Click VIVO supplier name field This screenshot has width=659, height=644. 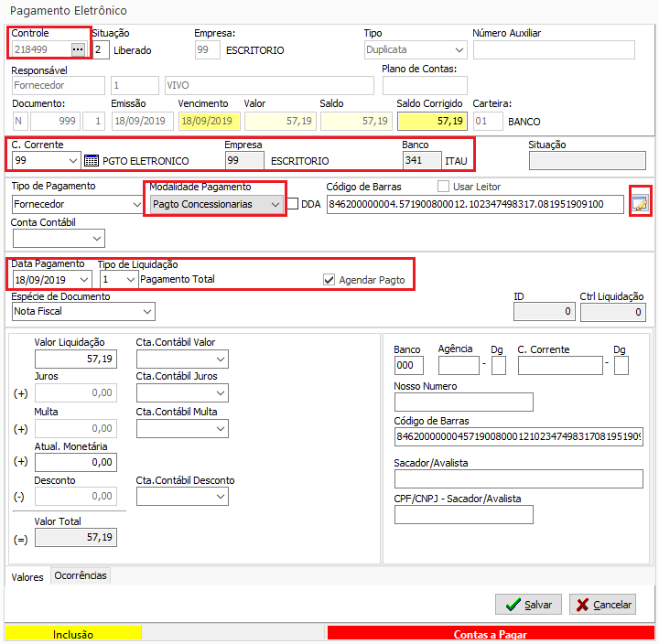click(x=269, y=85)
